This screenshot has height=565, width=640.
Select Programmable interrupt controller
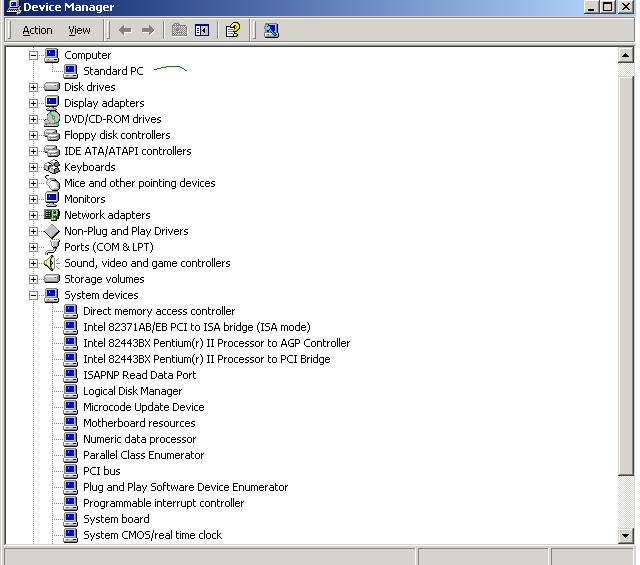point(163,503)
